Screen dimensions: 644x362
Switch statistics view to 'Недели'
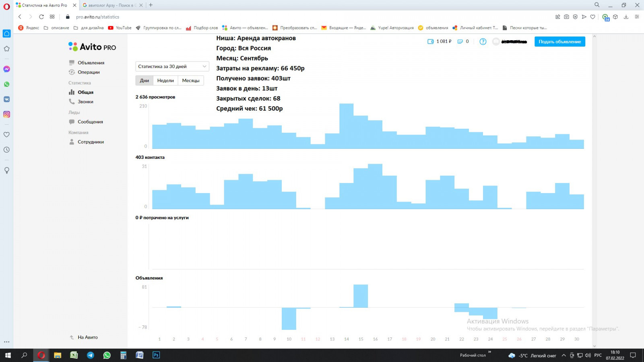pyautogui.click(x=165, y=80)
